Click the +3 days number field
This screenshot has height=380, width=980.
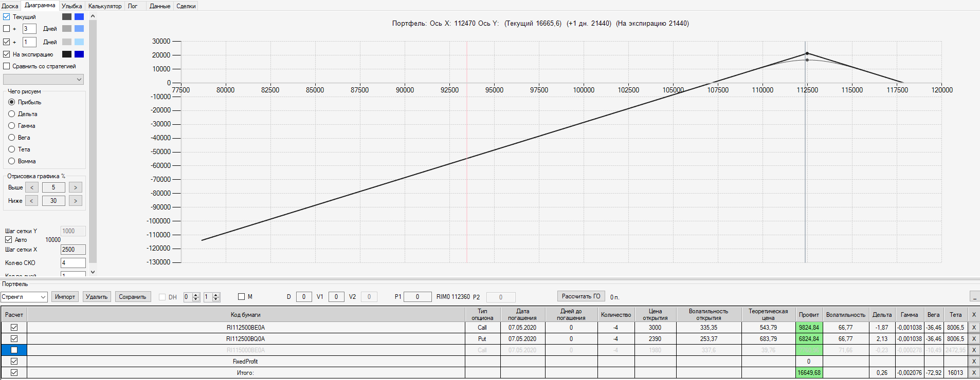(29, 29)
